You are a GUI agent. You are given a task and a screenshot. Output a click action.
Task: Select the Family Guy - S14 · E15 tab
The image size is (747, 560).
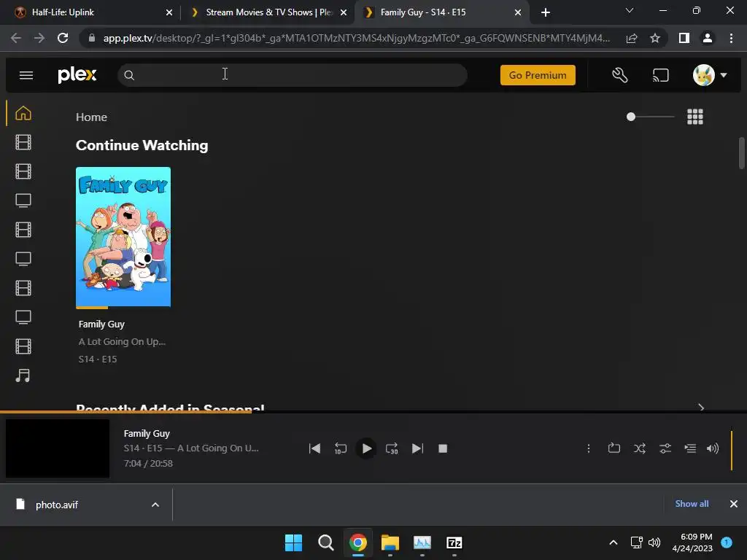click(x=442, y=12)
